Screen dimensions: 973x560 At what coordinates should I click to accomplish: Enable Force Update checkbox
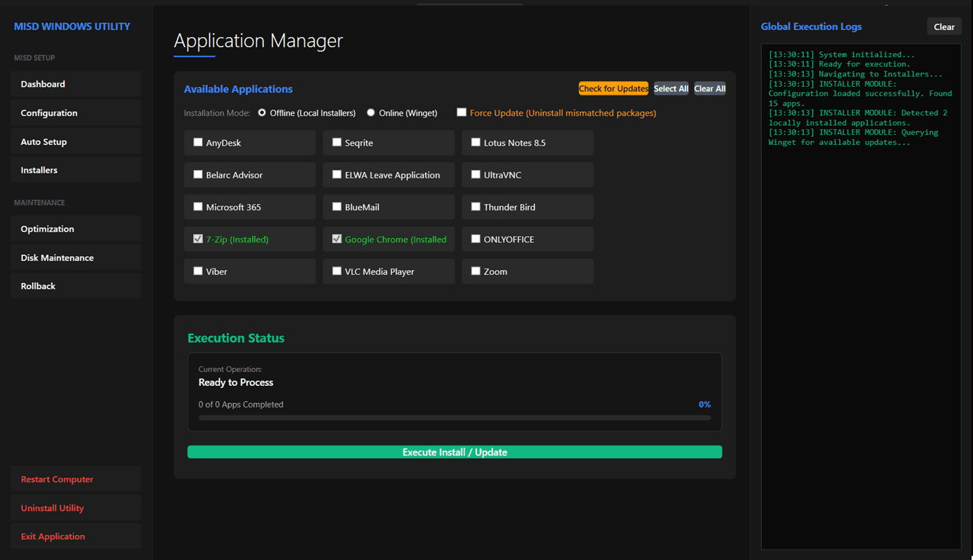tap(461, 112)
